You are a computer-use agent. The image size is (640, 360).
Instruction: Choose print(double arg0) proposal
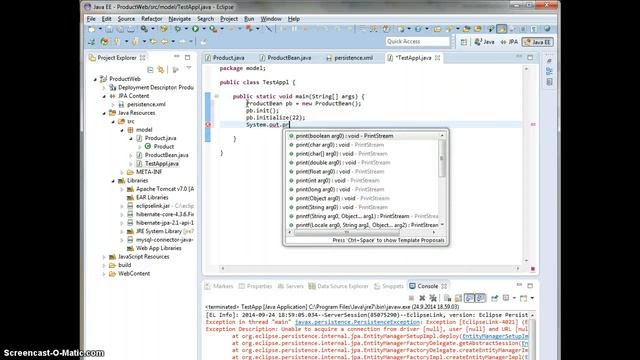pyautogui.click(x=363, y=162)
